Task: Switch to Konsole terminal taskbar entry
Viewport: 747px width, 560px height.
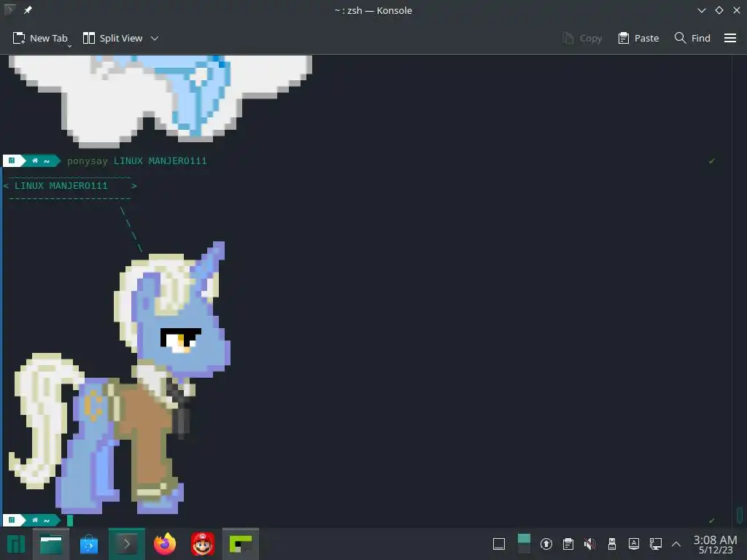Action: coord(127,544)
